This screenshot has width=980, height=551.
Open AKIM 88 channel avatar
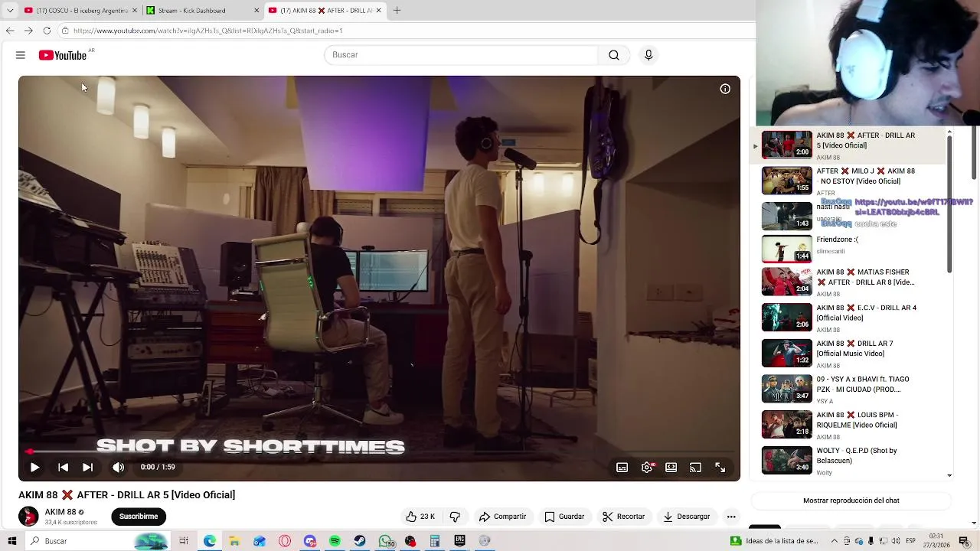tap(28, 517)
